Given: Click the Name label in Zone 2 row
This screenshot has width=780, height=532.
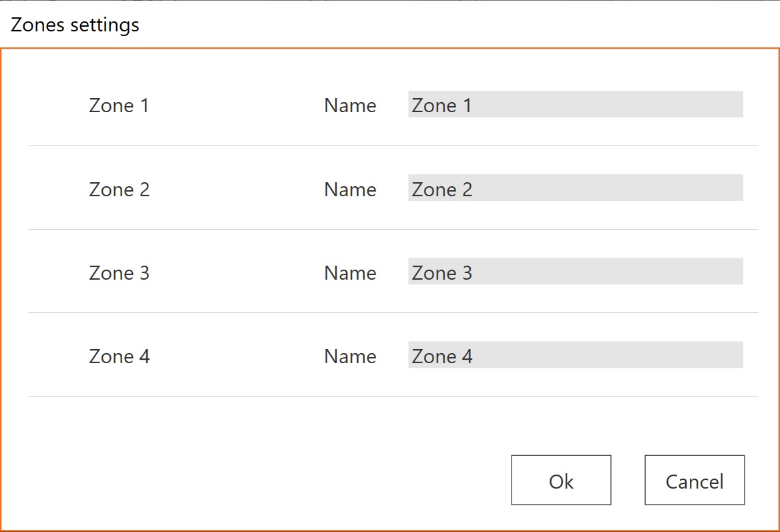Looking at the screenshot, I should [x=350, y=190].
